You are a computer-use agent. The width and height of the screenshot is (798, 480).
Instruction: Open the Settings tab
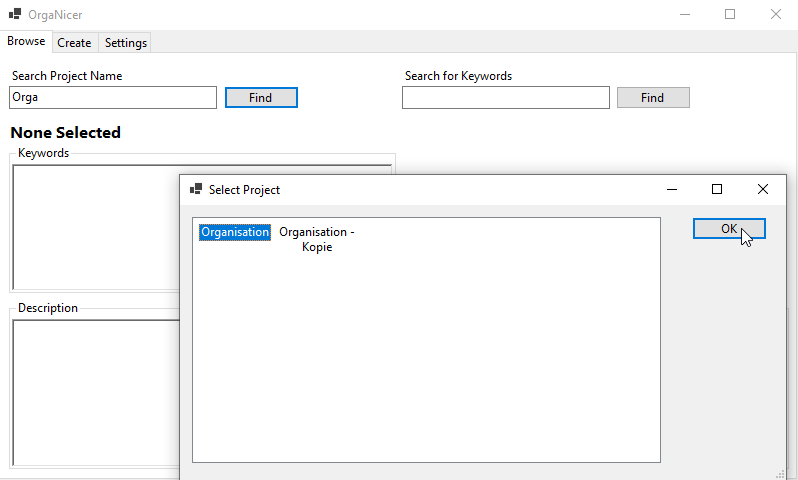[x=126, y=43]
